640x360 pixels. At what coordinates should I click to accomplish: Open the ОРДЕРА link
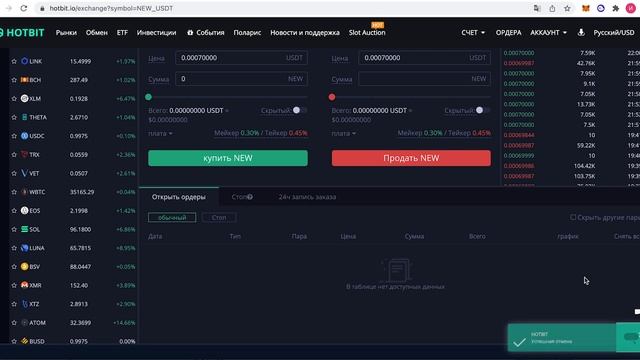coord(508,33)
